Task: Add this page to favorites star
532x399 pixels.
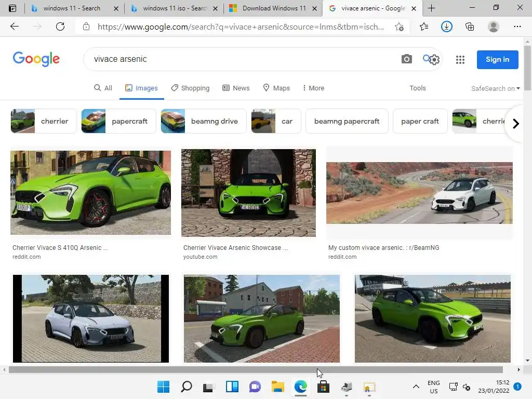Action: (x=400, y=26)
